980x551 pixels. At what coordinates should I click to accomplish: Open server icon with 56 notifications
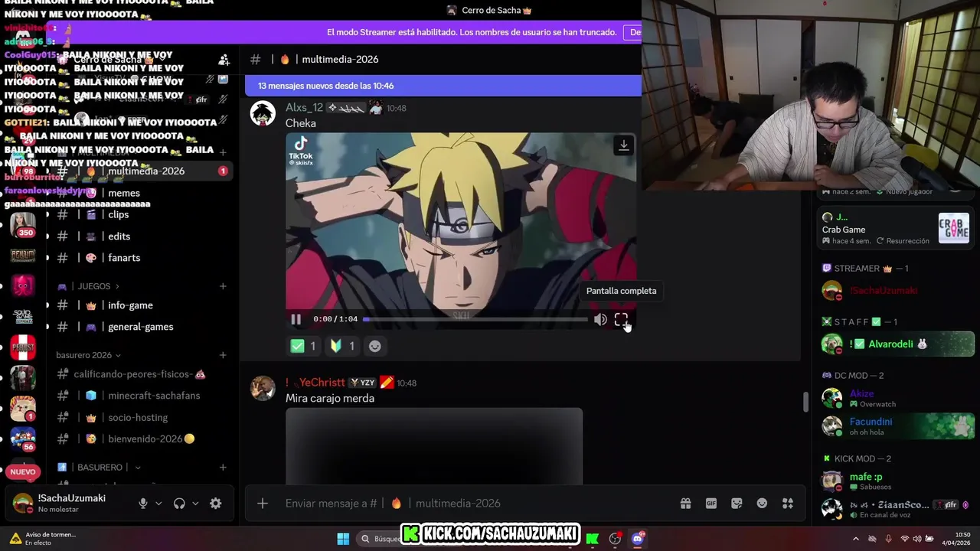23,439
